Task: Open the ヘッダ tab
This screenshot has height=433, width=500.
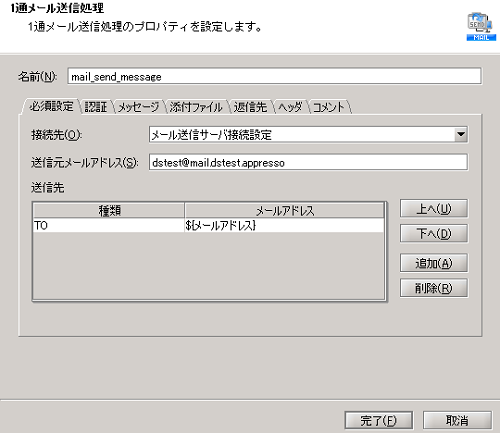Action: [x=290, y=107]
